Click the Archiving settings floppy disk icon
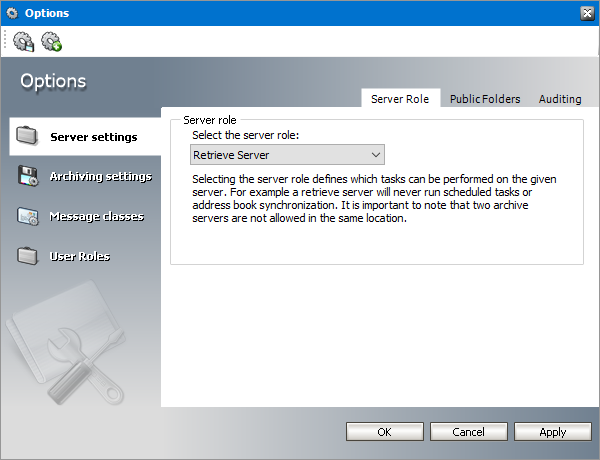The height and width of the screenshot is (460, 600). tap(28, 176)
